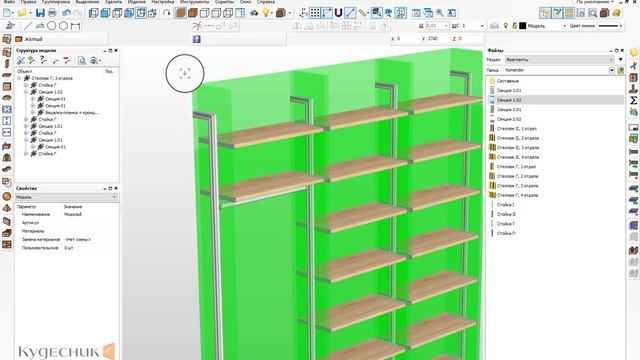This screenshot has width=640, height=360.
Task: Click the magnifier zoom icon in toolbar
Action: click(440, 13)
